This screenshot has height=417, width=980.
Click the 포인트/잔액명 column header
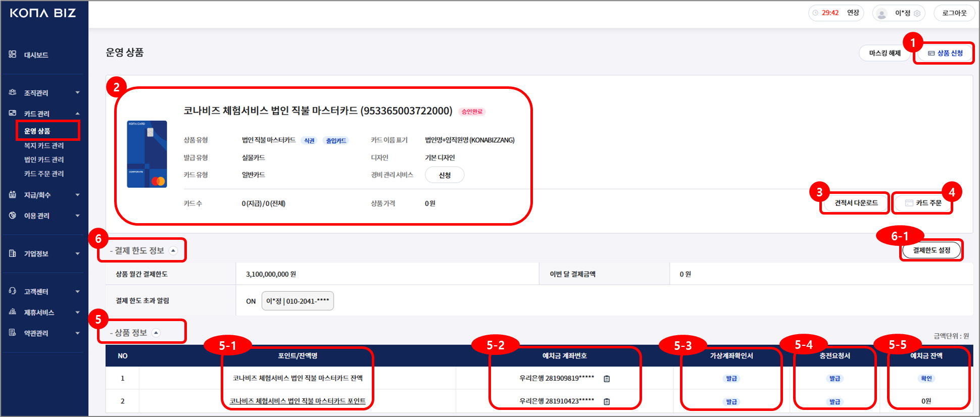click(298, 356)
